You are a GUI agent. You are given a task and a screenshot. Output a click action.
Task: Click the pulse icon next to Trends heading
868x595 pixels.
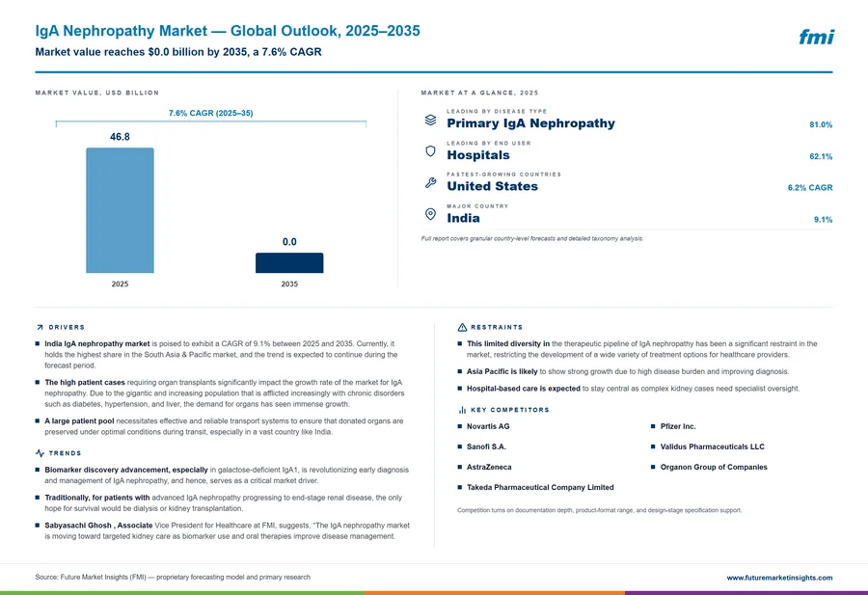pos(40,452)
